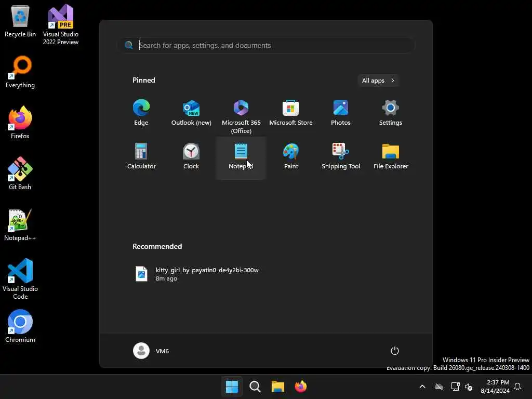This screenshot has height=399, width=532.
Task: Open File Explorer pinned app
Action: [391, 156]
